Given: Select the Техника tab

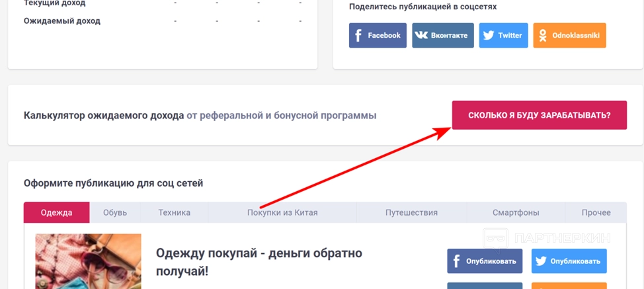Looking at the screenshot, I should (x=175, y=213).
